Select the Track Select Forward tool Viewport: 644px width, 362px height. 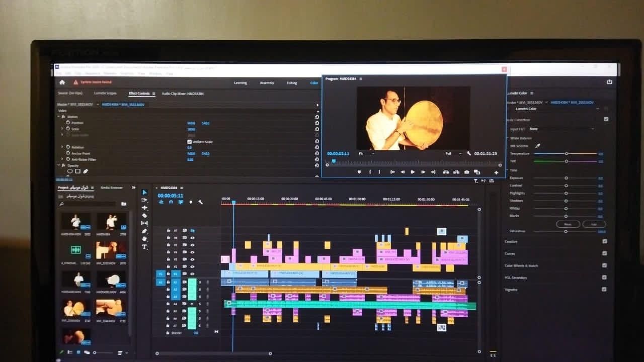coord(144,200)
